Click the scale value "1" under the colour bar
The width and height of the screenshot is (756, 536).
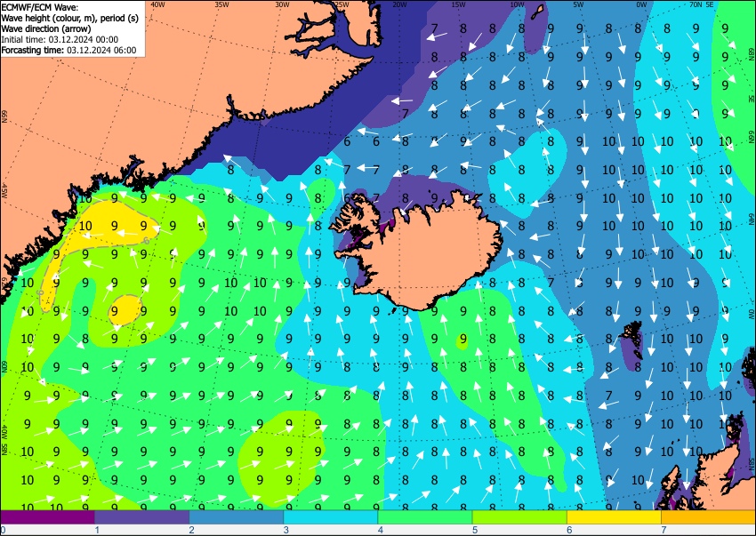97,530
